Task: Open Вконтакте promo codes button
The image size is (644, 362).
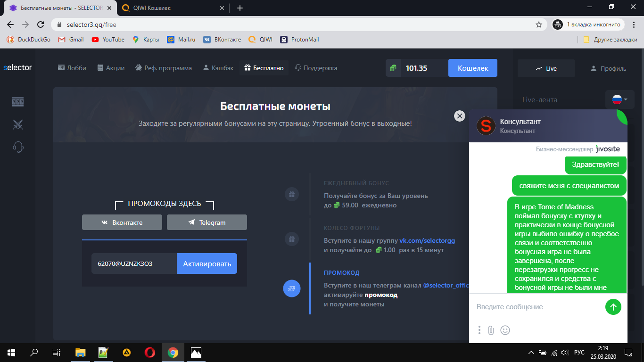Action: pos(122,222)
